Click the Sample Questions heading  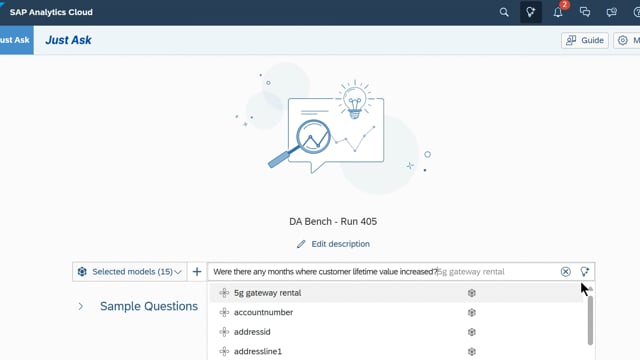tap(149, 306)
